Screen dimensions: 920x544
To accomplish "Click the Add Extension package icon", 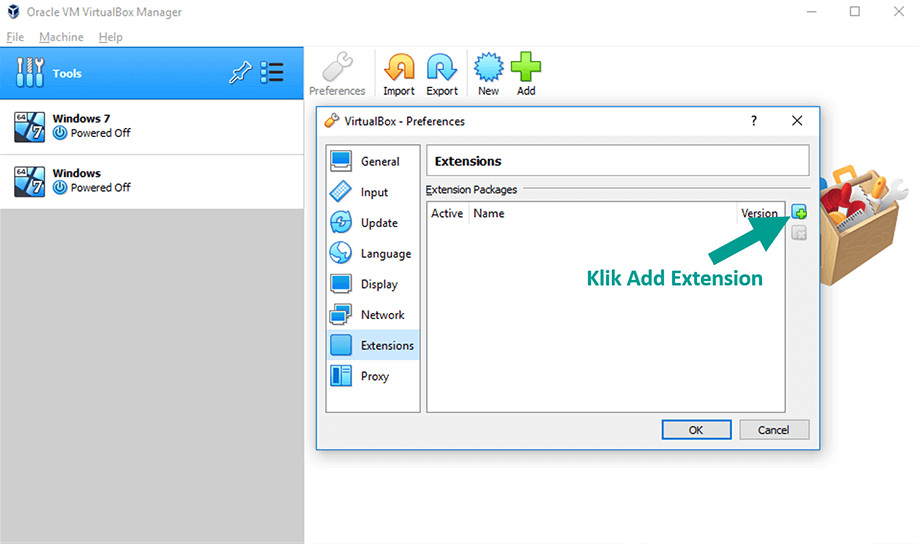I will pos(799,212).
